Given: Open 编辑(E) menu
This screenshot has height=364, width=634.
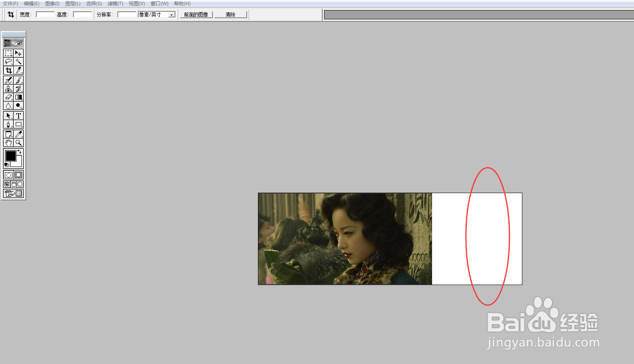Looking at the screenshot, I should 31,4.
